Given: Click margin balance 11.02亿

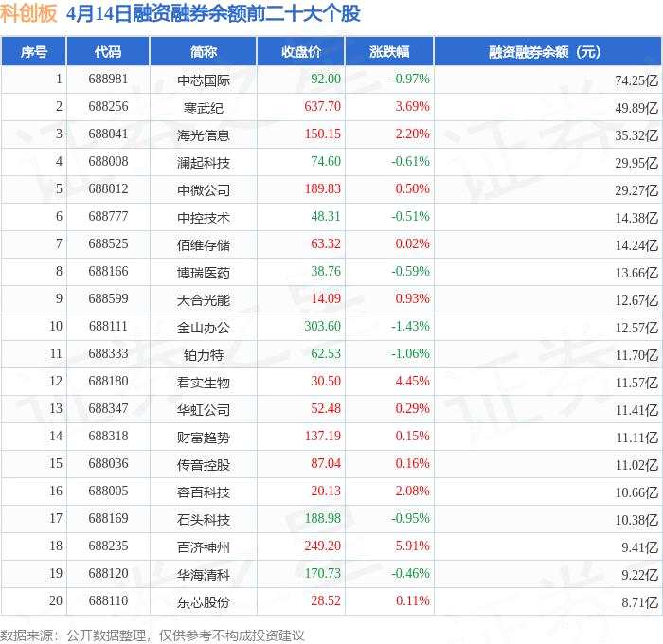Looking at the screenshot, I should (636, 465).
